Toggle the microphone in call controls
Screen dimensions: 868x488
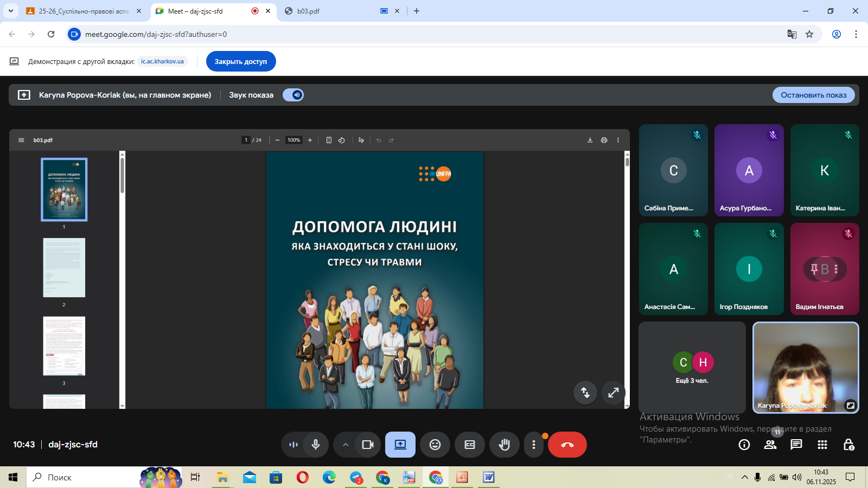[316, 445]
